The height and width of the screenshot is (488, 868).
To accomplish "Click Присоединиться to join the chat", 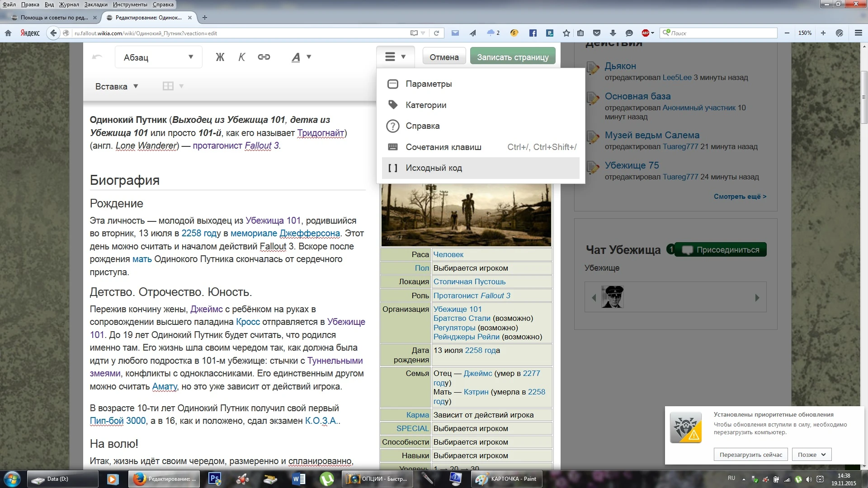I will coord(722,250).
